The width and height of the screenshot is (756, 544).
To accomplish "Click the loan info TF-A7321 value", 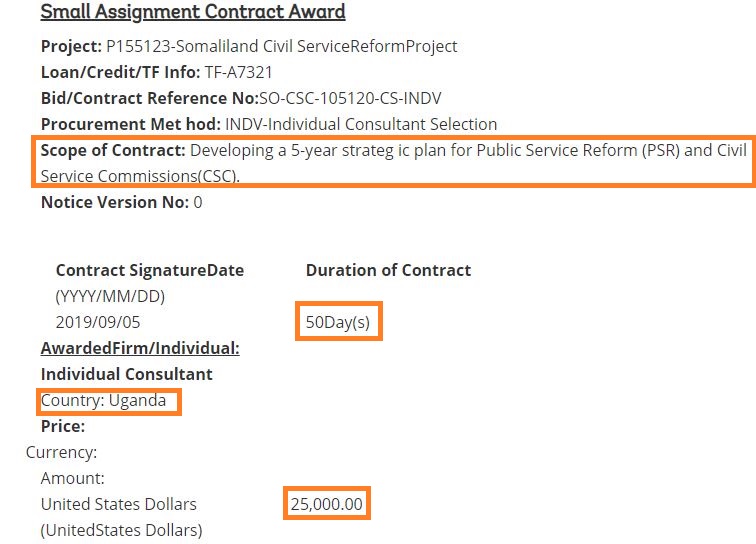I will [239, 72].
